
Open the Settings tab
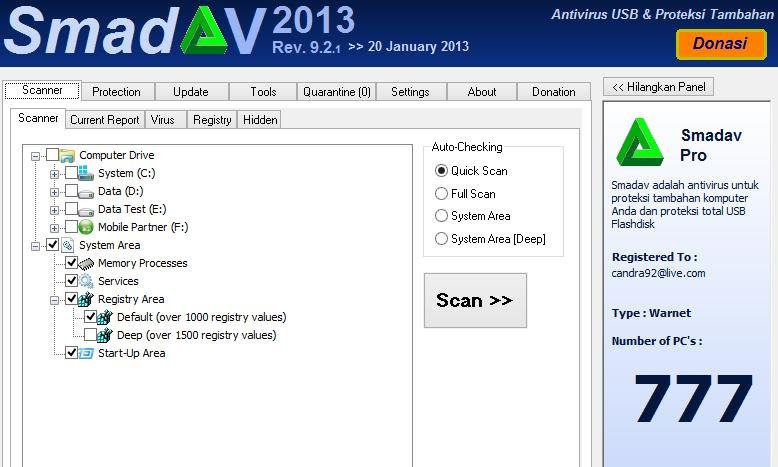pyautogui.click(x=411, y=92)
